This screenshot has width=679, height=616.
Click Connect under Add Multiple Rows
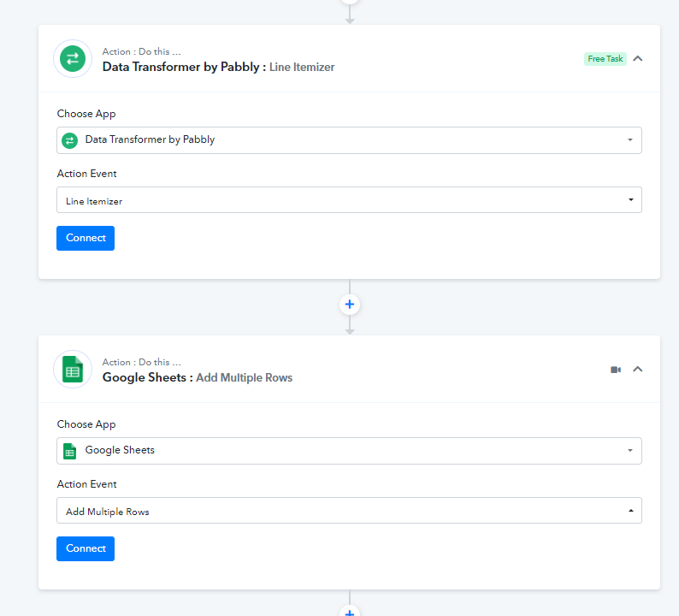click(x=86, y=548)
